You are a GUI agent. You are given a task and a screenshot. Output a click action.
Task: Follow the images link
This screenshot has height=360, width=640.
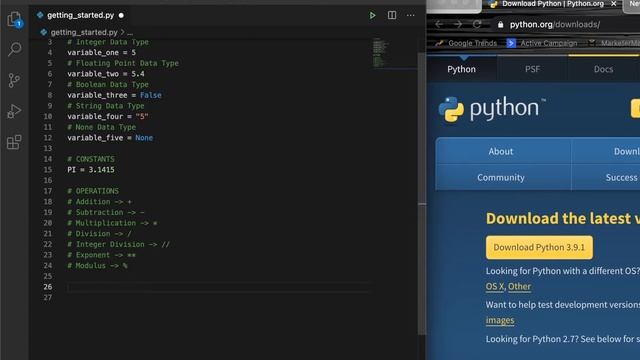click(500, 320)
